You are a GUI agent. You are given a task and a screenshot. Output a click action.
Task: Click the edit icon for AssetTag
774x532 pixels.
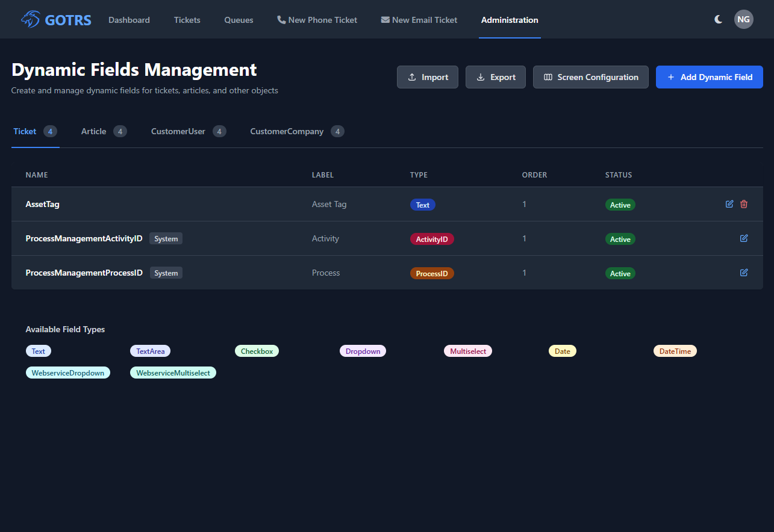729,204
